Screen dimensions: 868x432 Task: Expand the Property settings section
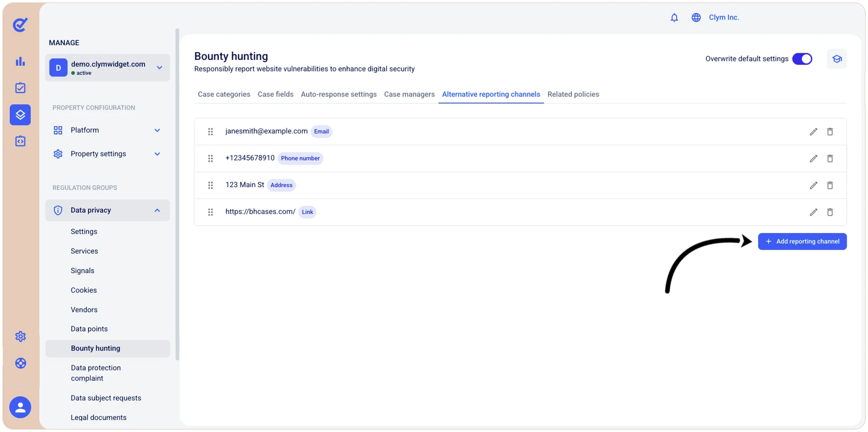click(108, 154)
